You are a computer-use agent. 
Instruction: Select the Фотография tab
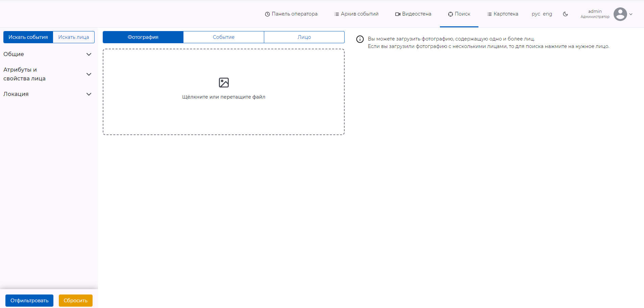pyautogui.click(x=143, y=37)
